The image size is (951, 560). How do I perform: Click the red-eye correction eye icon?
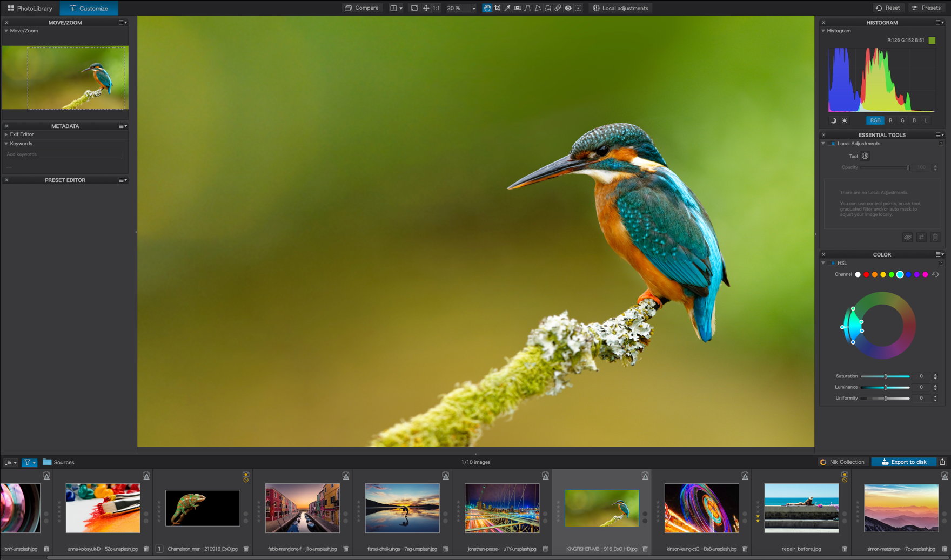tap(568, 8)
